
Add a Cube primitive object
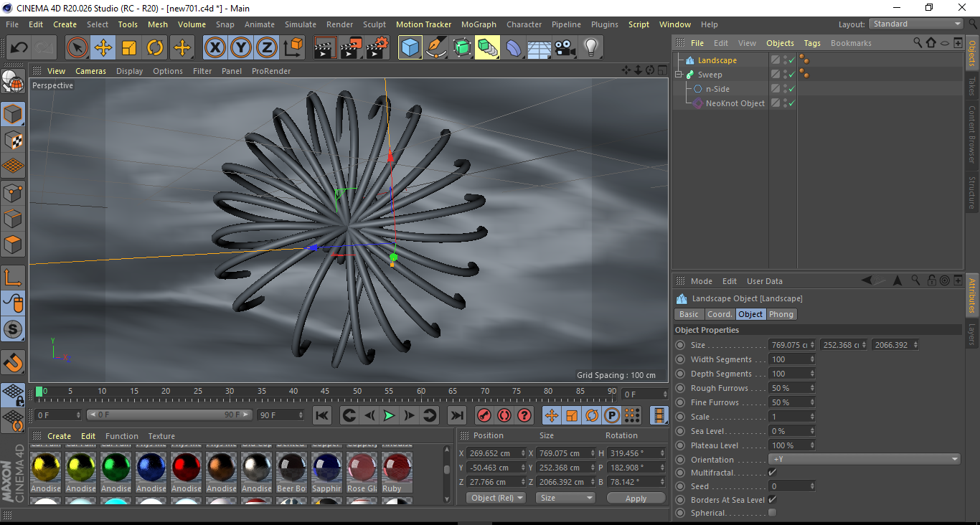[x=410, y=48]
